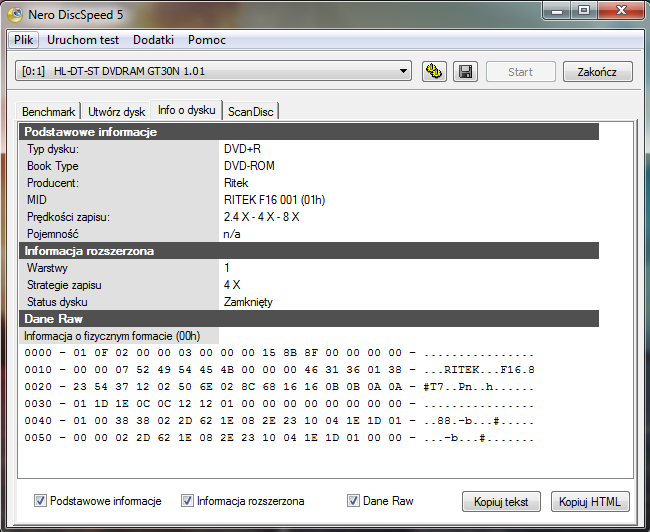This screenshot has height=532, width=650.
Task: Minimize the Nero DiscSpeed window
Action: 557,10
